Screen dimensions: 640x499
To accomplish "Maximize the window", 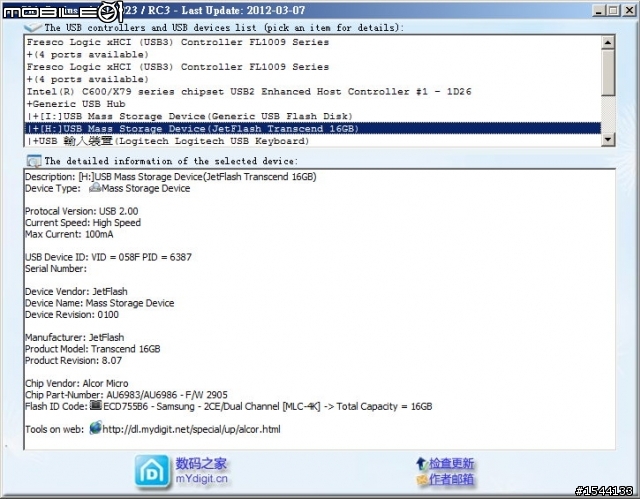I will [613, 11].
